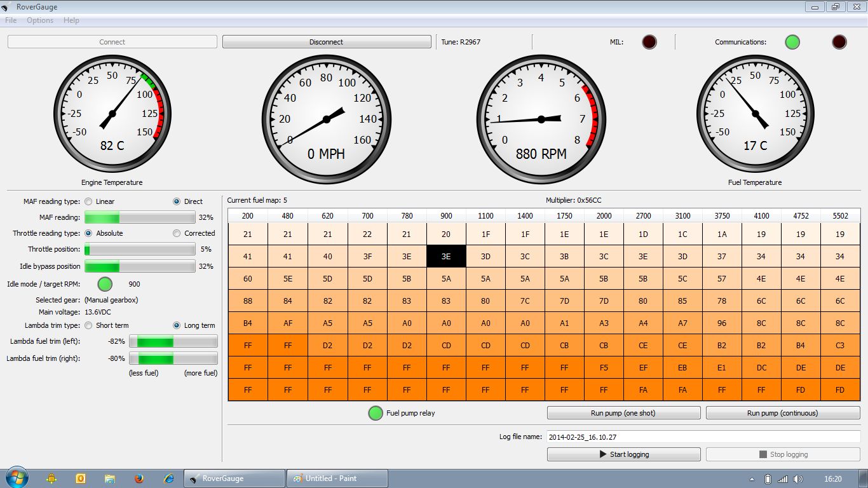Click the Outlook taskbar icon

point(81,478)
